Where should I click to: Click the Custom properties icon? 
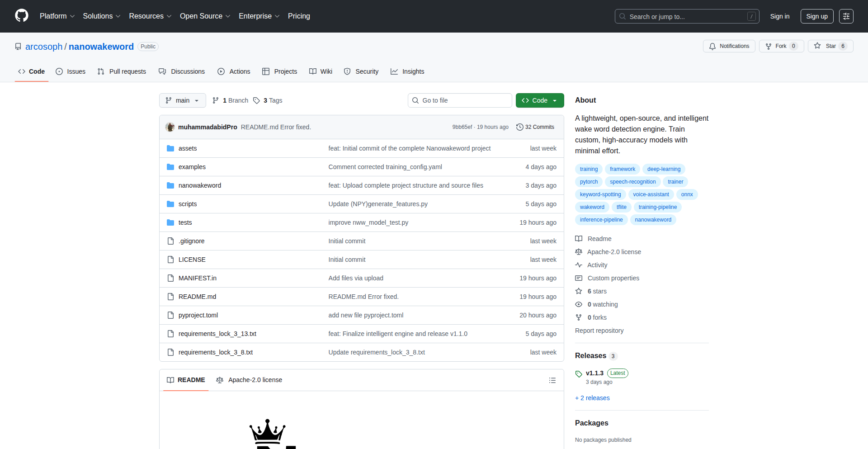pos(579,278)
